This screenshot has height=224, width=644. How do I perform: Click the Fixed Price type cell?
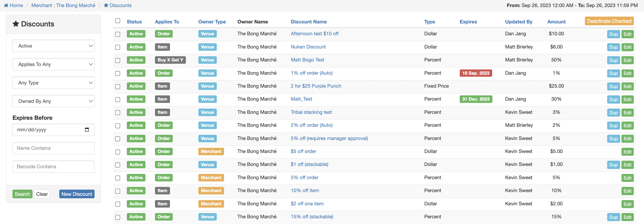436,86
